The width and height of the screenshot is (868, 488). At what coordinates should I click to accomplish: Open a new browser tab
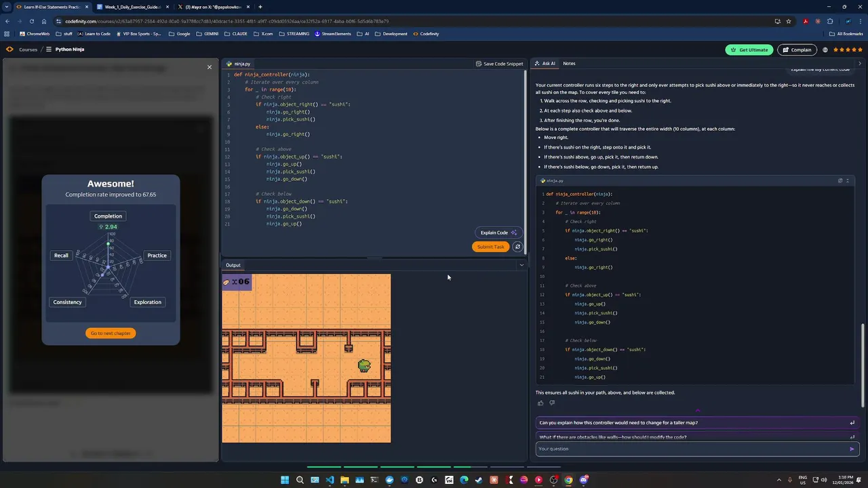[x=260, y=7]
